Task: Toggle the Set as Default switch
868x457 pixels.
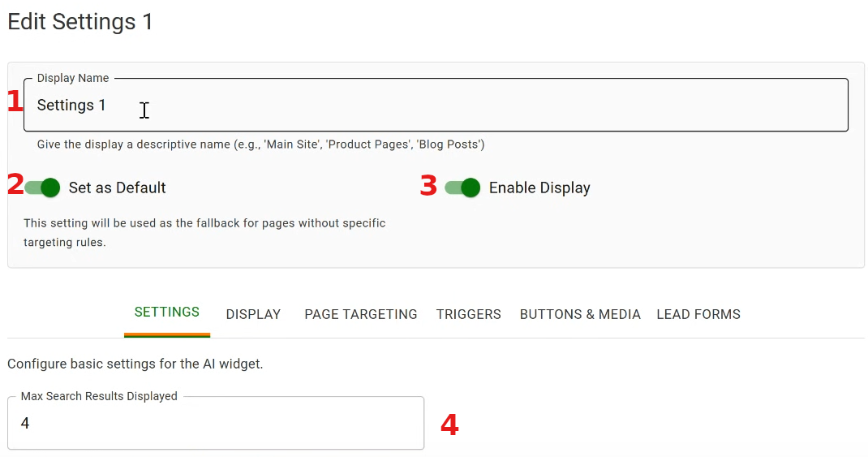Action: [42, 188]
